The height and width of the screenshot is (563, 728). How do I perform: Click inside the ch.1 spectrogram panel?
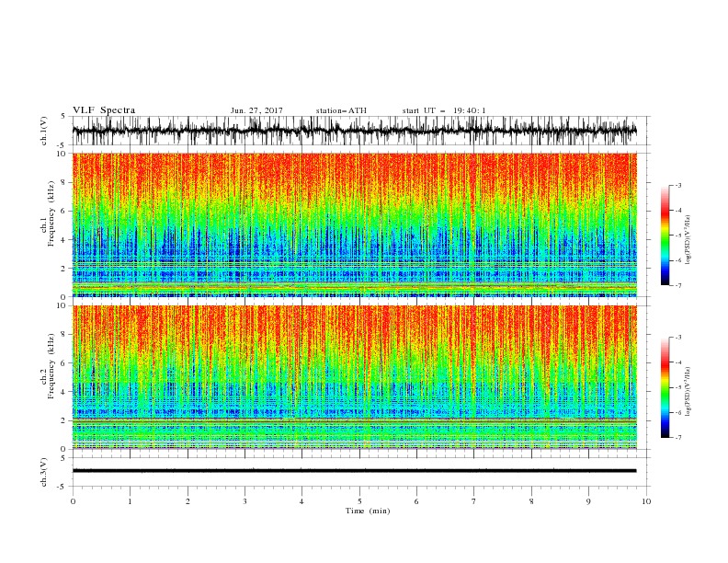click(x=354, y=224)
